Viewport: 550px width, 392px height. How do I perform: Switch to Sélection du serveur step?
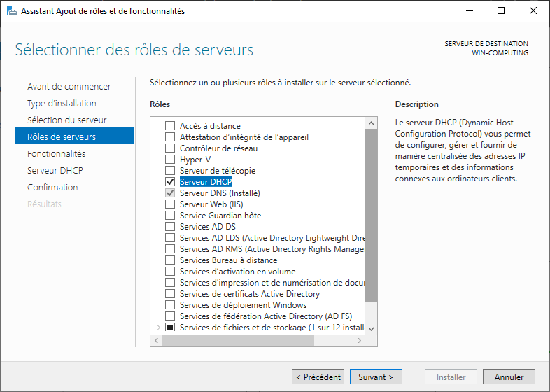pos(67,120)
